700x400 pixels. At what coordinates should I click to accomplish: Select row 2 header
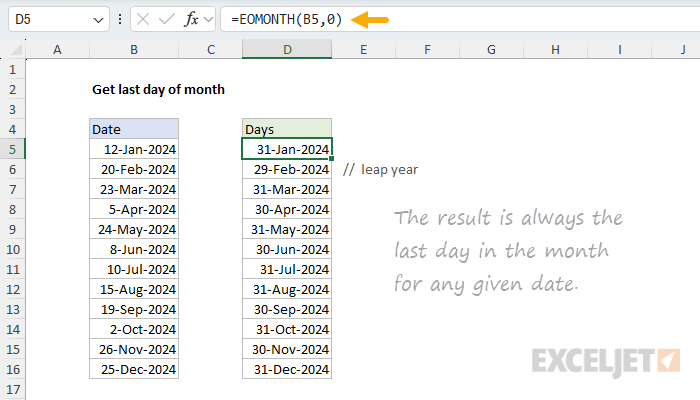(12, 89)
